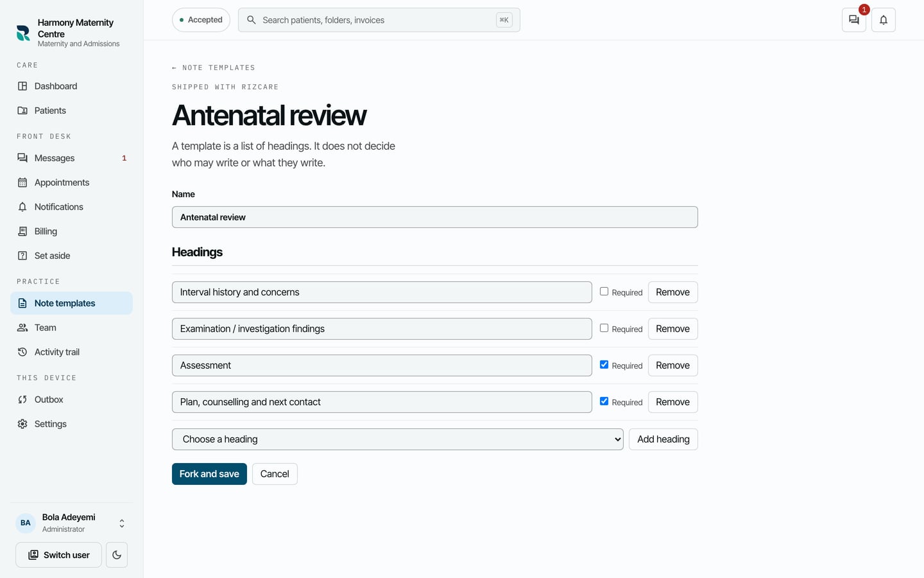Image resolution: width=924 pixels, height=578 pixels.
Task: Open the Dashboard icon in sidebar
Action: (22, 86)
